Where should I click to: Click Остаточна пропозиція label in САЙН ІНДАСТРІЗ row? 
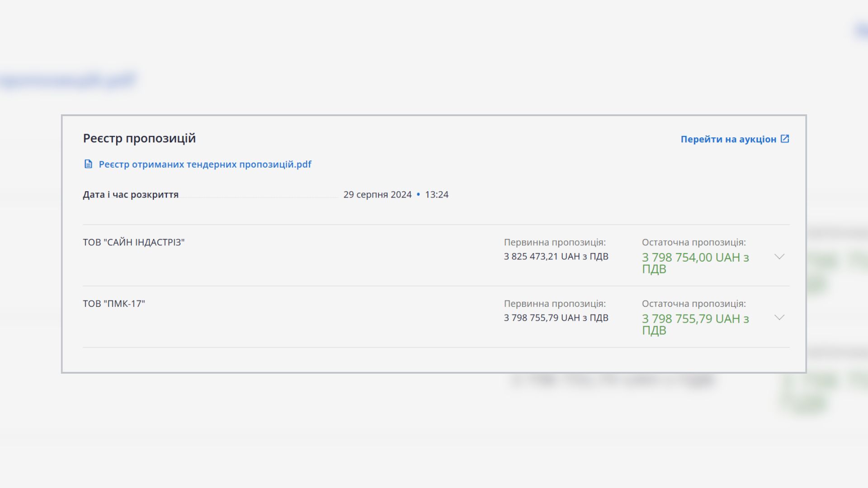tap(693, 243)
